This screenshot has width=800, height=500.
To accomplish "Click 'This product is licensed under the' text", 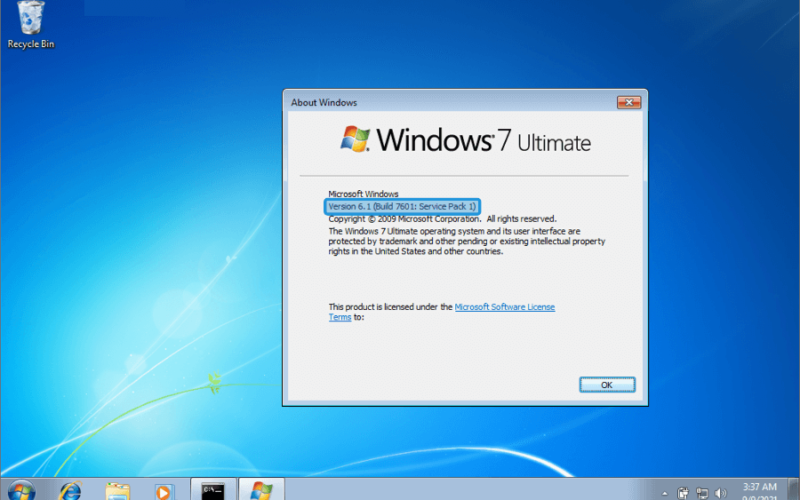I will (390, 307).
